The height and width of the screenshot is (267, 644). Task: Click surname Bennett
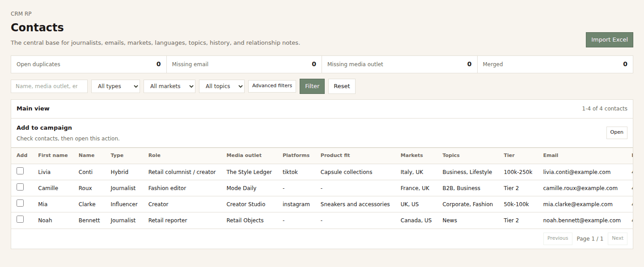click(x=89, y=220)
